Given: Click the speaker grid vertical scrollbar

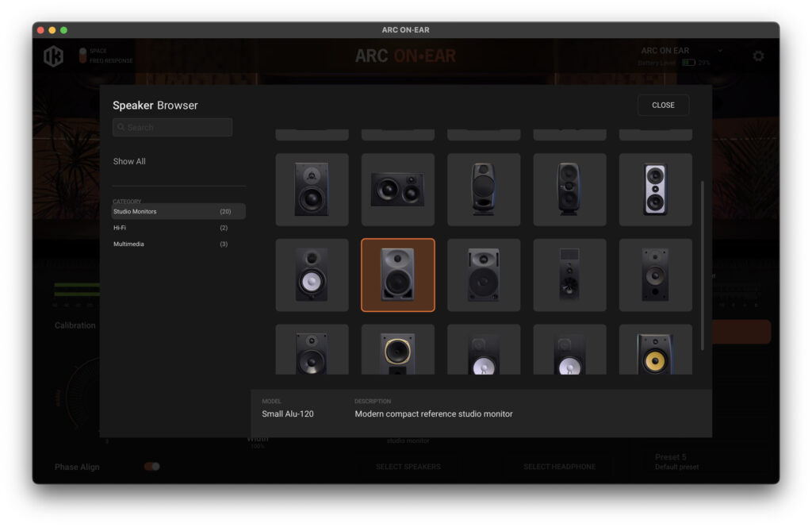Looking at the screenshot, I should [702, 266].
